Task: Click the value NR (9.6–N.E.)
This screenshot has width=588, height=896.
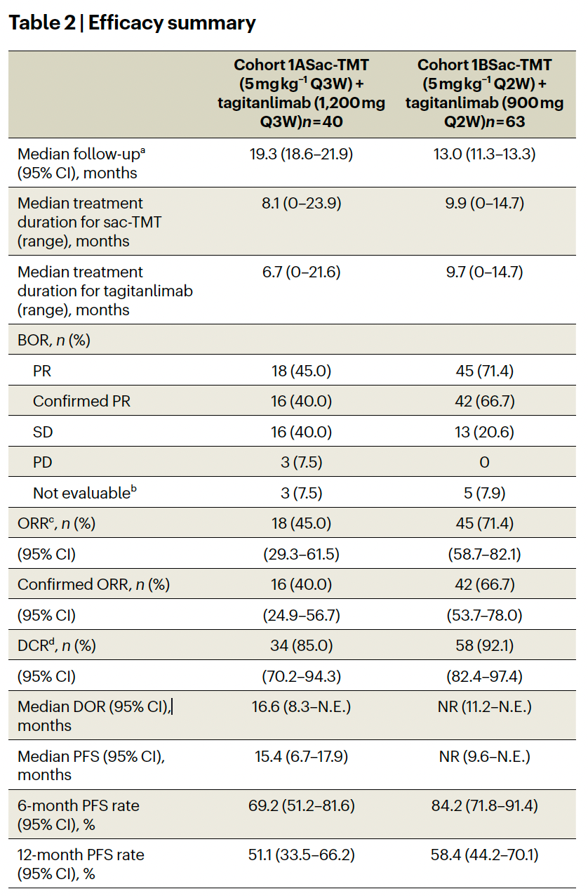Action: [x=484, y=757]
